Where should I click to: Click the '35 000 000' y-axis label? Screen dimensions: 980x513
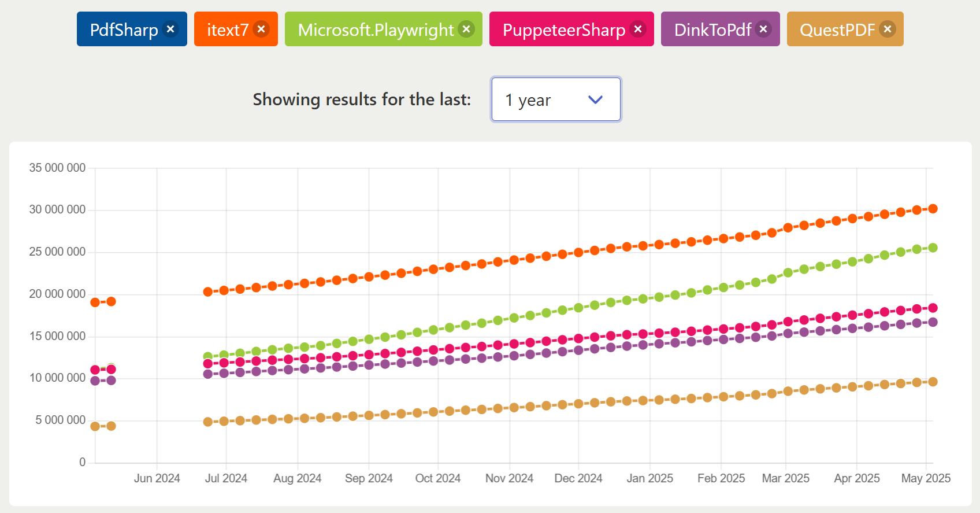[x=57, y=168]
